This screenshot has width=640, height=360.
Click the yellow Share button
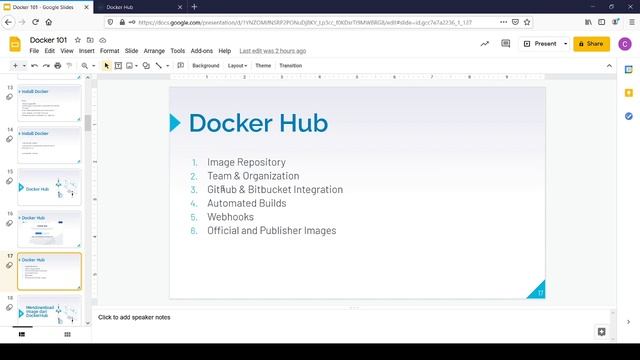point(591,44)
